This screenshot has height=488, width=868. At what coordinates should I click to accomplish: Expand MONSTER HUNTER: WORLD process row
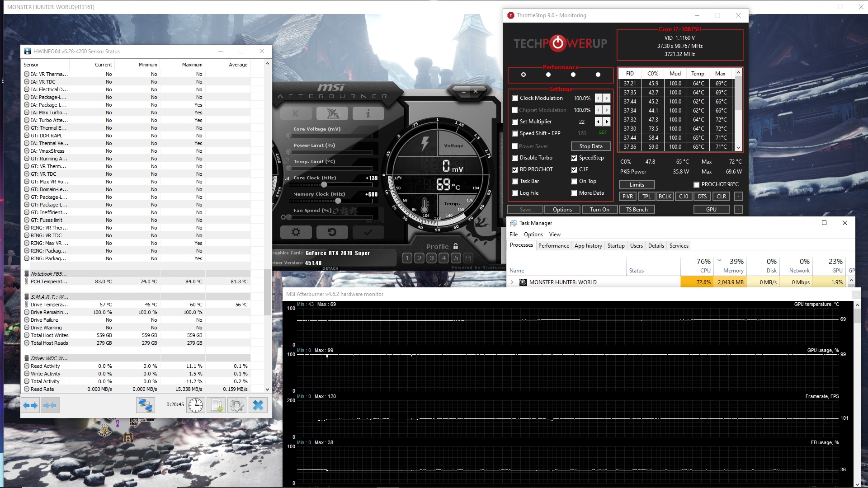click(512, 282)
